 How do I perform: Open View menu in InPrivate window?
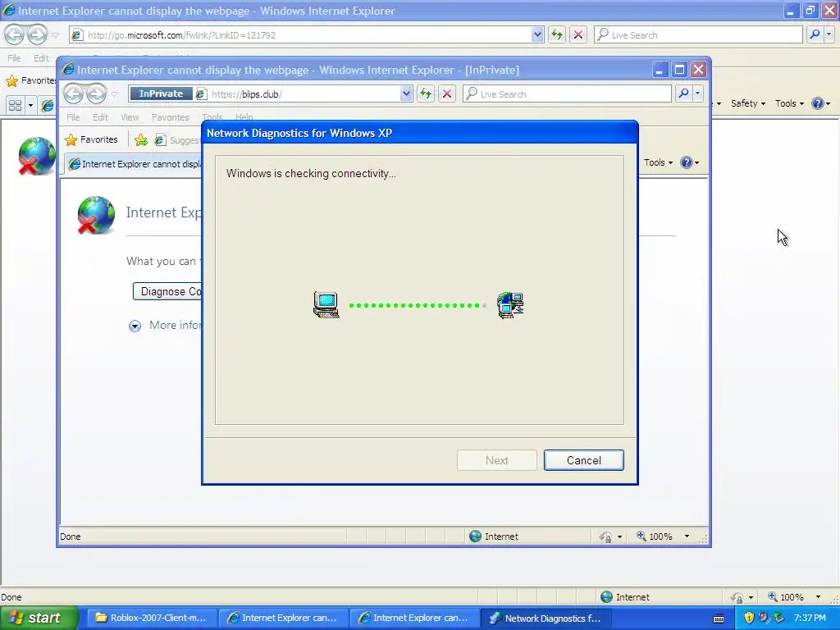(x=130, y=117)
